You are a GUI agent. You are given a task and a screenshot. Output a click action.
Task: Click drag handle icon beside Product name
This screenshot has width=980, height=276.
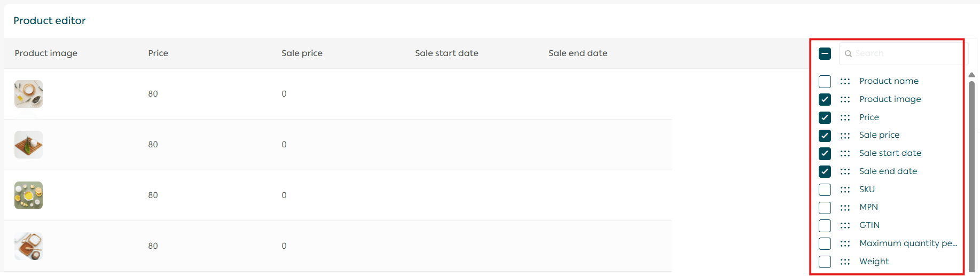(845, 81)
